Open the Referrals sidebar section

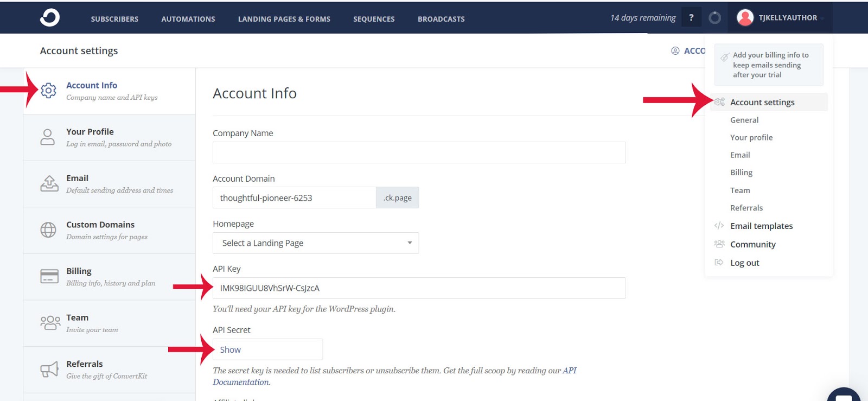tap(109, 370)
